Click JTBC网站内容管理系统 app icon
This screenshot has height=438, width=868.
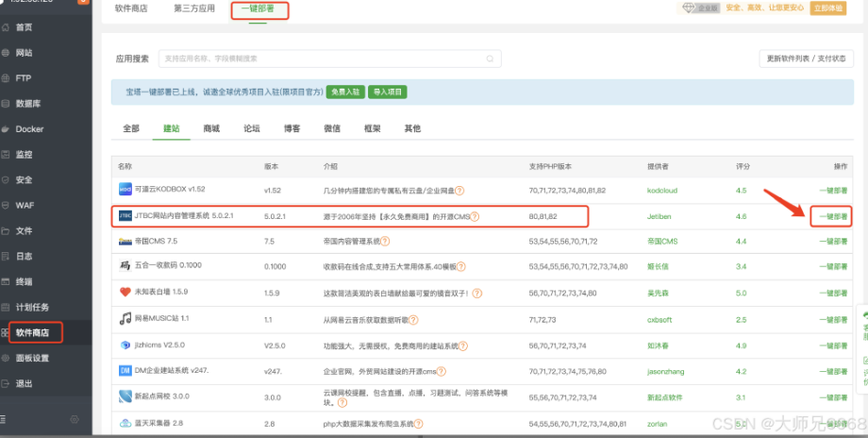[x=125, y=216]
